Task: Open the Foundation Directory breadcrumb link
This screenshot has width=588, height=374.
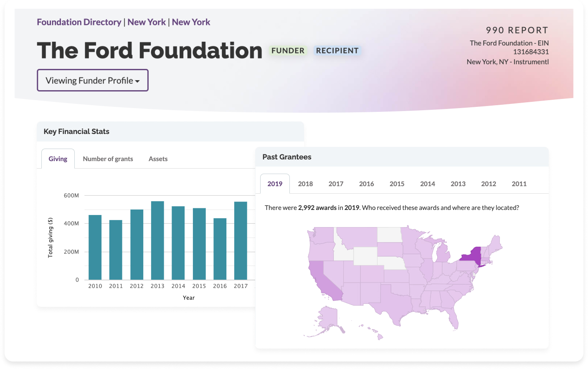Action: (x=79, y=22)
